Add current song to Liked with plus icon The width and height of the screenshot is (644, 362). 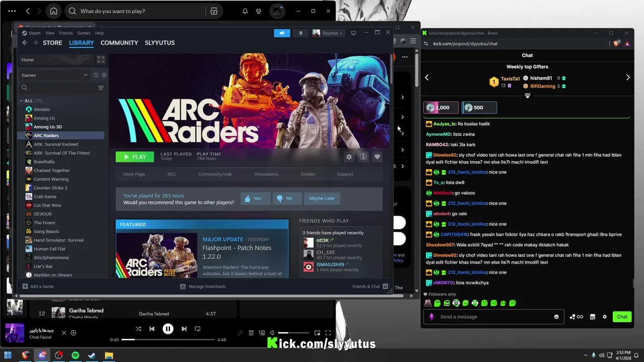tap(73, 333)
